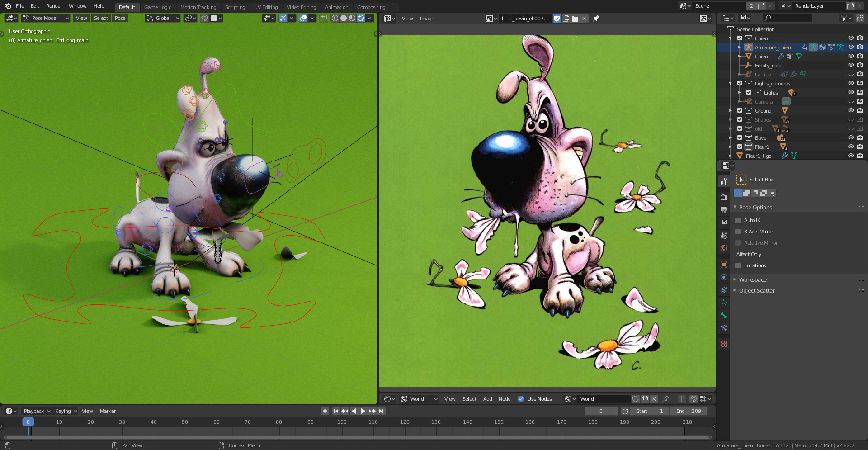Open the Armature data properties tab
Viewport: 868px width, 450px height.
click(x=724, y=303)
